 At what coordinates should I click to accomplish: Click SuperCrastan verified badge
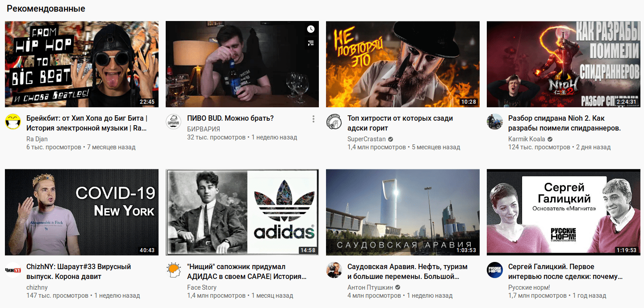pyautogui.click(x=390, y=139)
